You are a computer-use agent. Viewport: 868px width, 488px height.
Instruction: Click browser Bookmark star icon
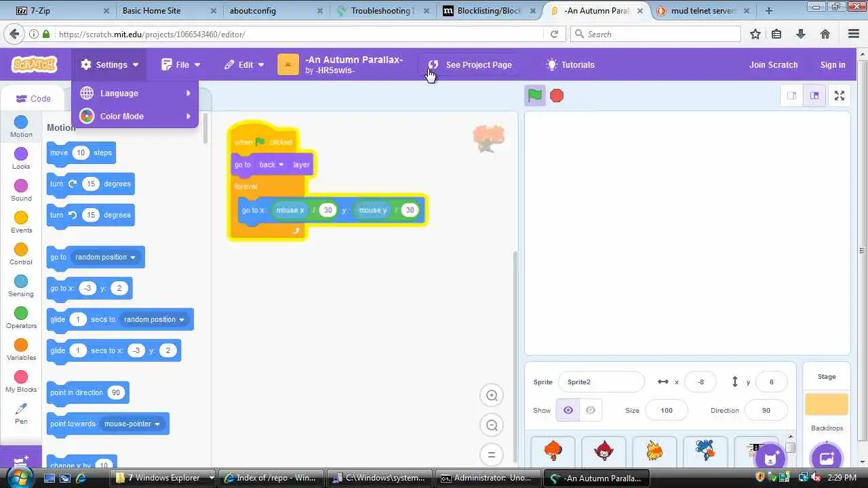755,34
